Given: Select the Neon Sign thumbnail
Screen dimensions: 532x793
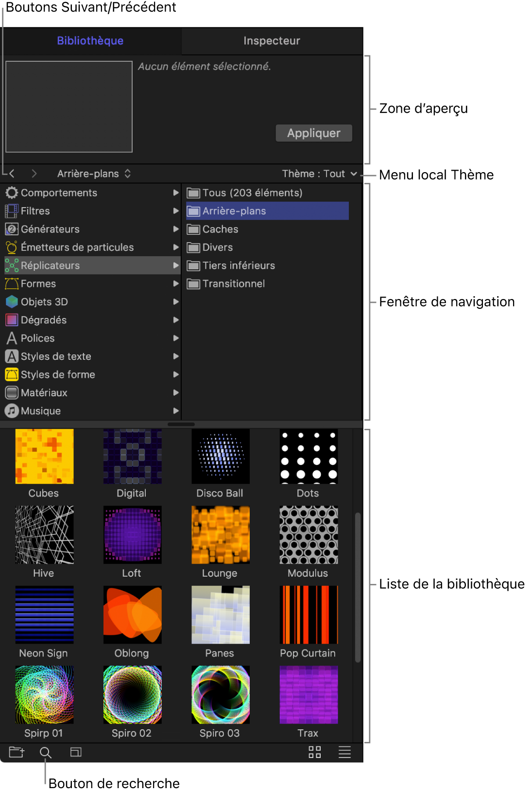Looking at the screenshot, I should pyautogui.click(x=44, y=615).
